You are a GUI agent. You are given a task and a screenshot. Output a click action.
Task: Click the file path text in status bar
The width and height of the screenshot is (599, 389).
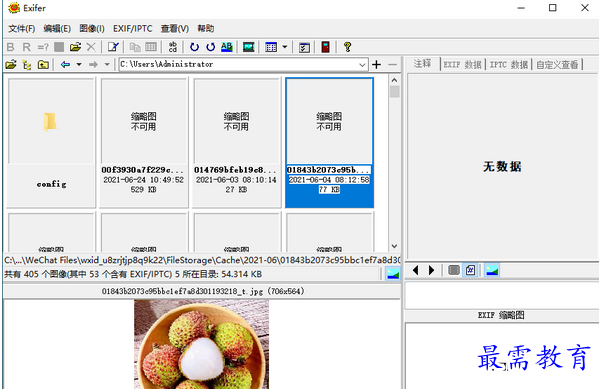point(202,260)
